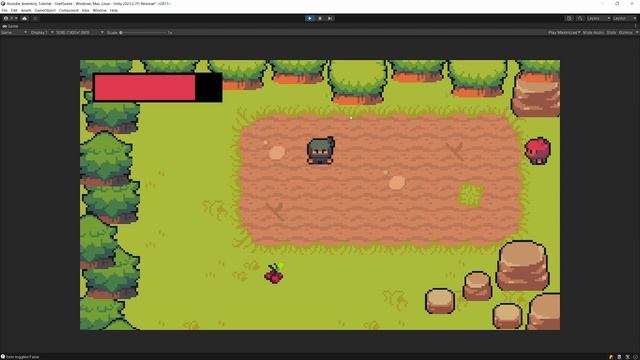
Task: Click the activity progress status icon
Action: pyautogui.click(x=636, y=357)
